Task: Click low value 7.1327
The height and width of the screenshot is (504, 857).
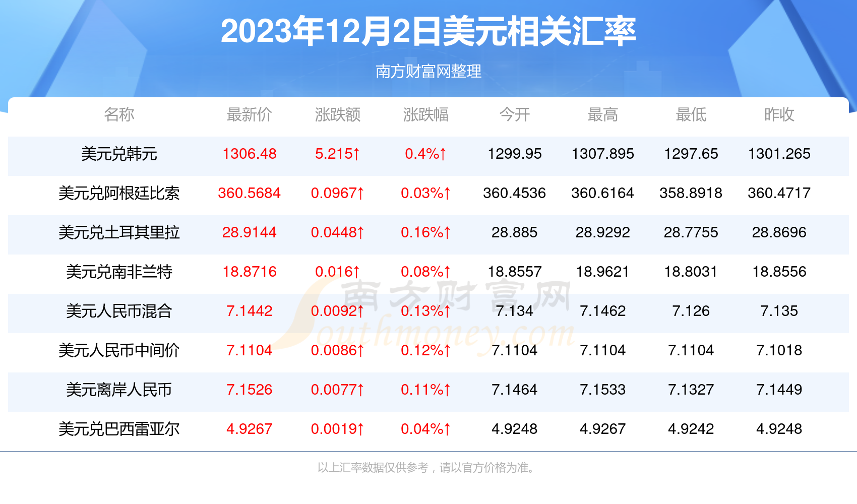Action: coord(691,390)
